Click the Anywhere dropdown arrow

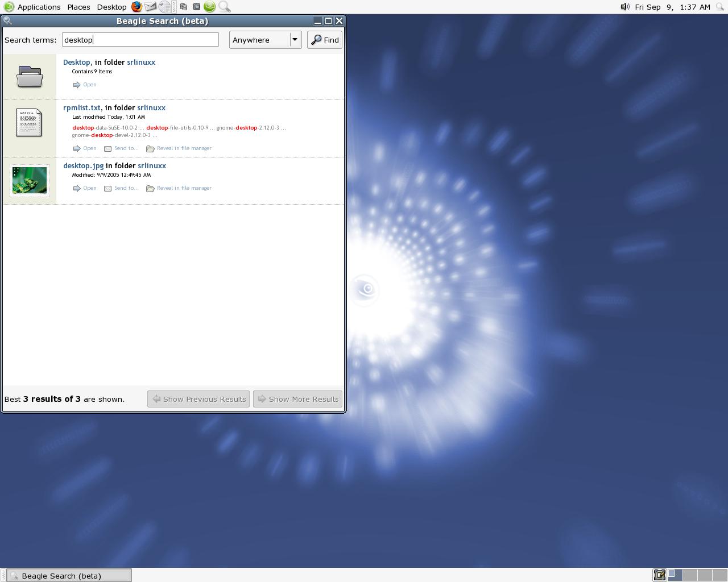pos(295,40)
